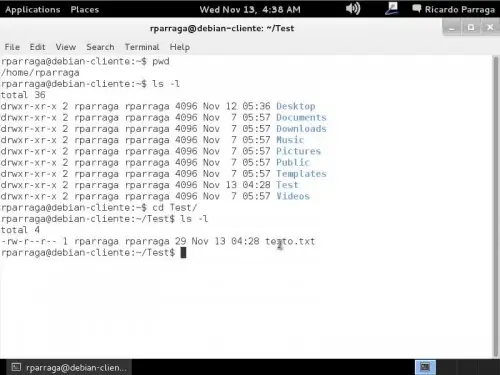This screenshot has width=500, height=375.
Task: Click the /home/rparraga output line
Action: pos(40,73)
